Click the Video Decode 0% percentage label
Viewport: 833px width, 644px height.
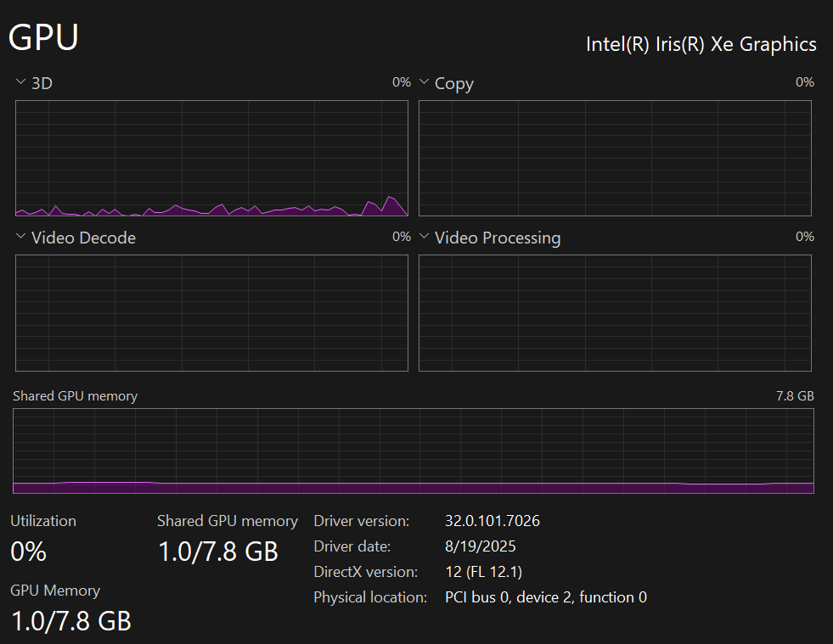[x=401, y=237]
